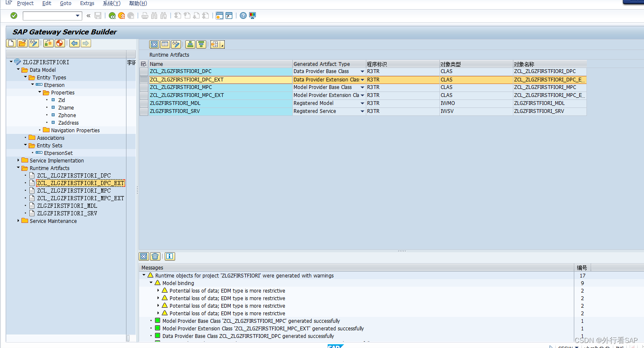
Task: Click the green Back icon
Action: point(112,16)
